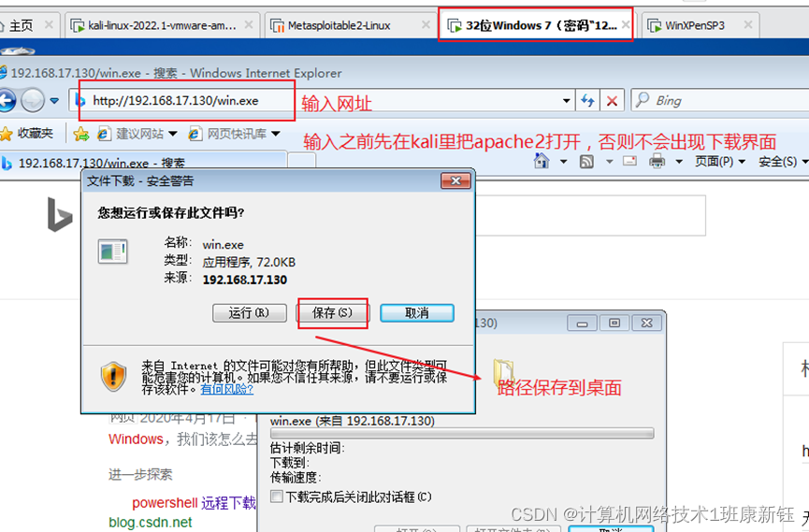809x532 pixels.
Task: Close the WinXPenSP3 tab
Action: tap(748, 24)
